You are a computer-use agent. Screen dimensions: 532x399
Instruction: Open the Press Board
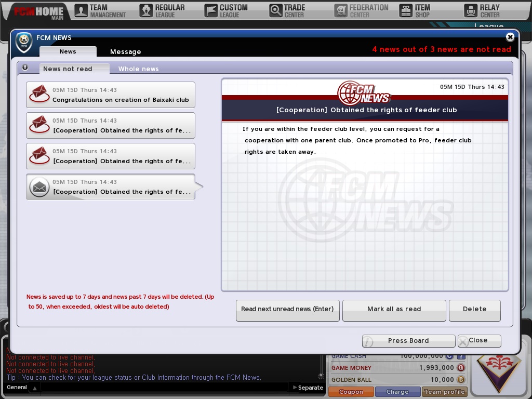[x=408, y=341]
